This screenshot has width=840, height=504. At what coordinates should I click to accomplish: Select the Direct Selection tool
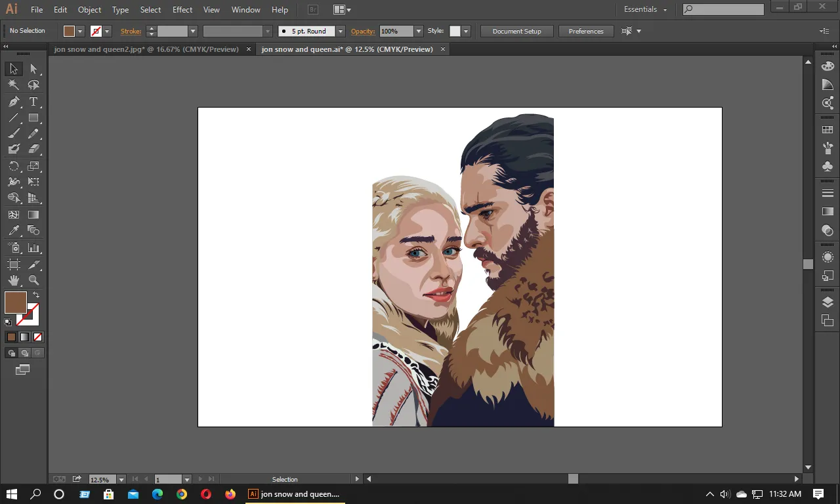(x=33, y=69)
